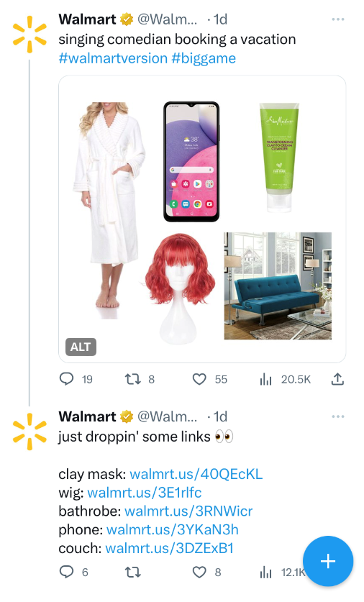Open more options on first tweet

click(338, 19)
